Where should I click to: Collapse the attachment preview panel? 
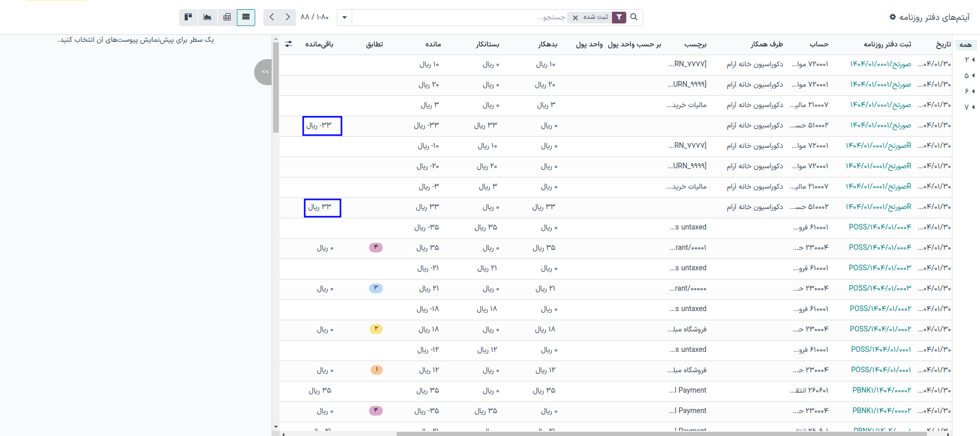point(264,72)
